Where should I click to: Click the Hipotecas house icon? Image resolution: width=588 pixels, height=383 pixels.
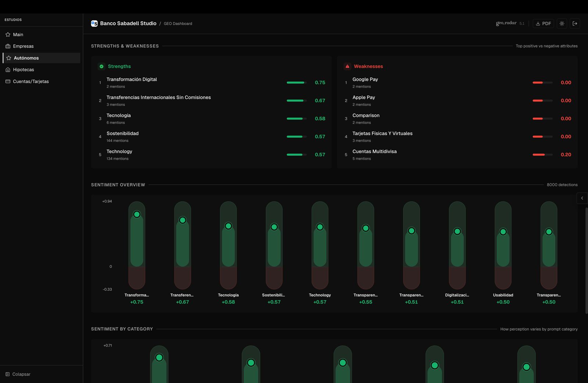(8, 70)
